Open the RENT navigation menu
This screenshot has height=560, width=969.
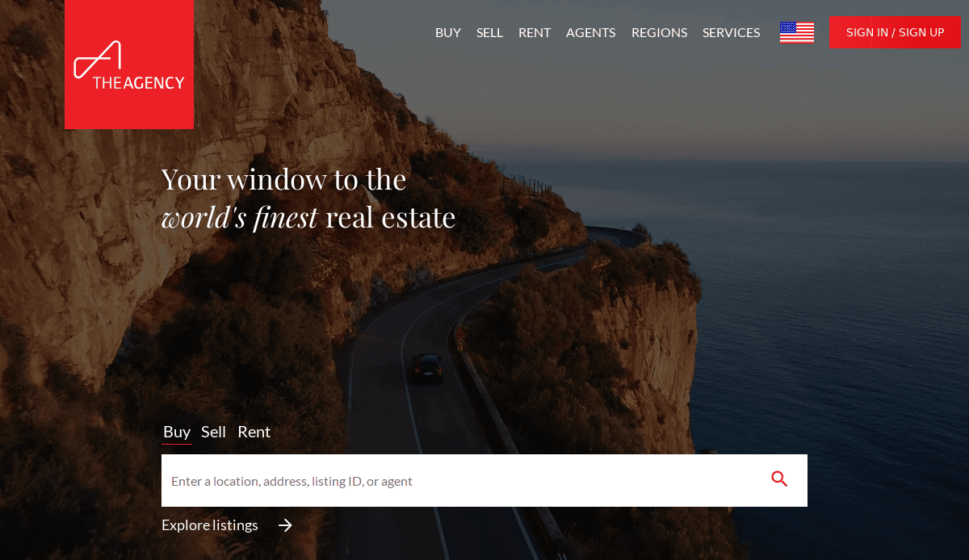535,32
